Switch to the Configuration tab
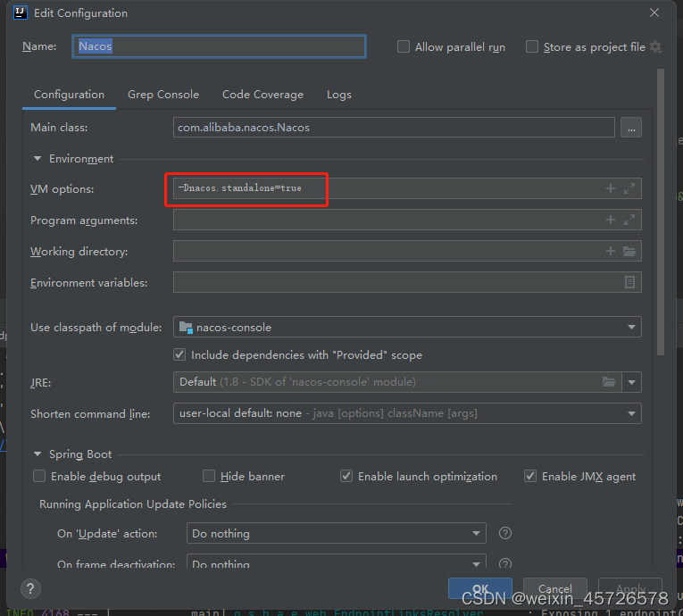 point(70,95)
